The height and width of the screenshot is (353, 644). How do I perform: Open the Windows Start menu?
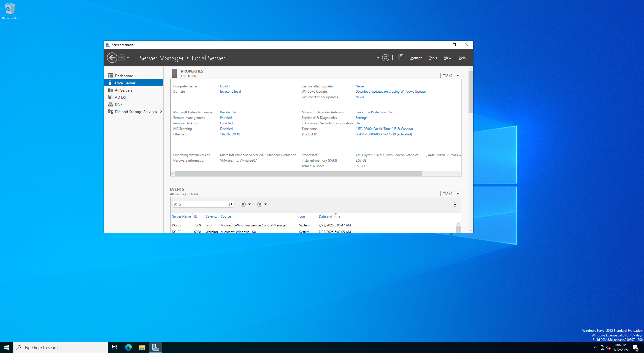[7, 347]
